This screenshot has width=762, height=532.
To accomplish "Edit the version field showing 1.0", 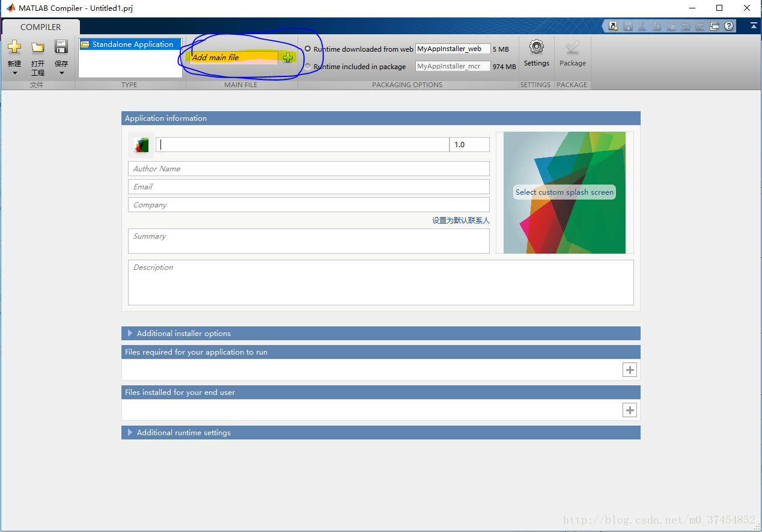I will pos(469,144).
